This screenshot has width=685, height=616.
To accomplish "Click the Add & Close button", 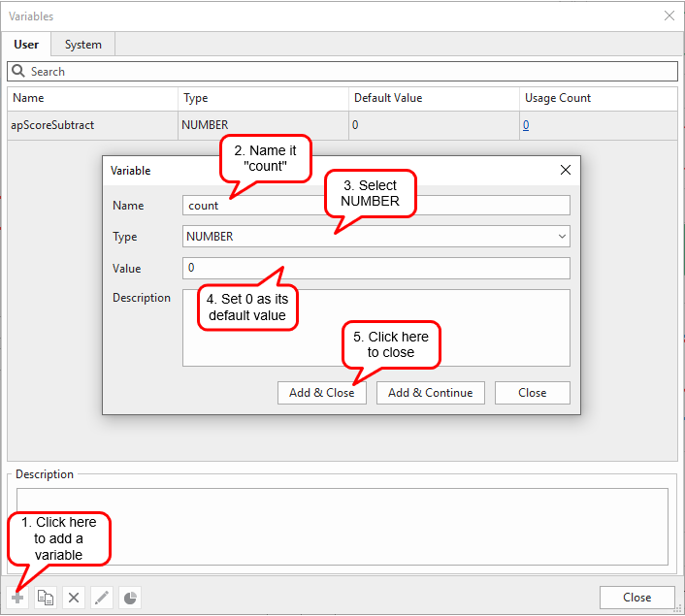I will 321,392.
